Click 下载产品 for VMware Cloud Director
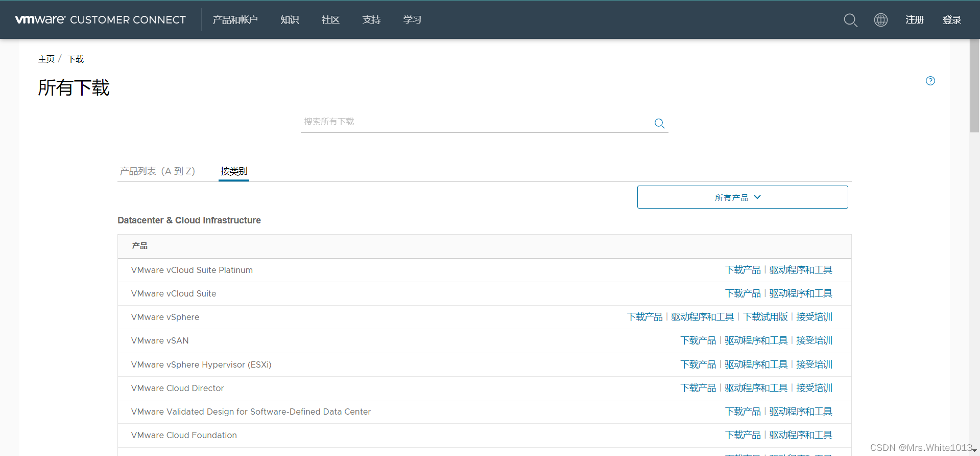Screen dimensions: 980x456 pyautogui.click(x=698, y=388)
